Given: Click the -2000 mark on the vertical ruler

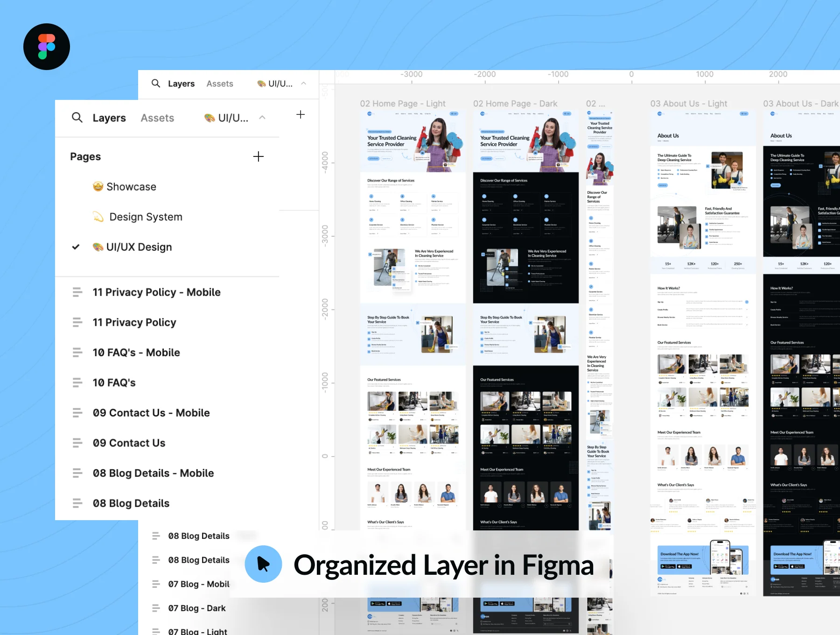Looking at the screenshot, I should (x=325, y=308).
